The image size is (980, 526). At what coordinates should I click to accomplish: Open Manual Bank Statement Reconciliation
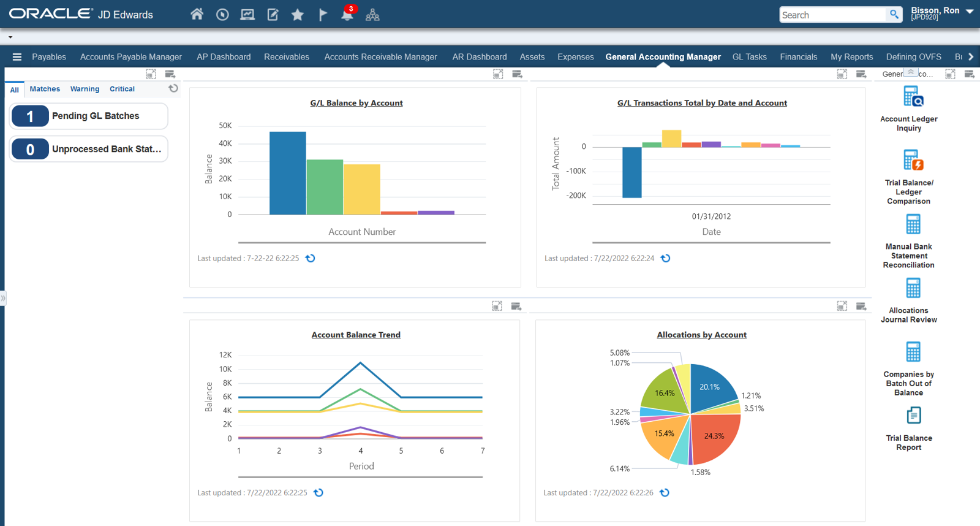913,225
